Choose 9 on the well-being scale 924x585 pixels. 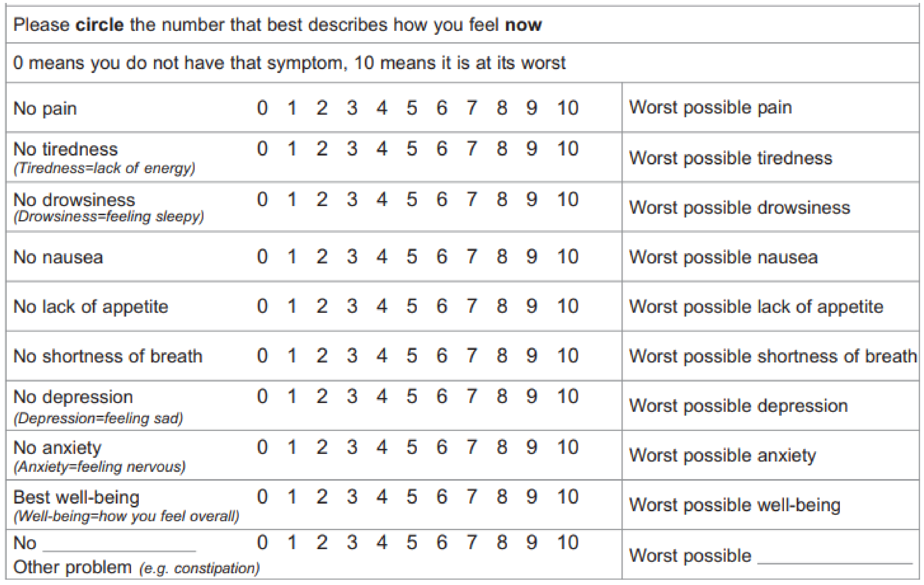pos(532,497)
